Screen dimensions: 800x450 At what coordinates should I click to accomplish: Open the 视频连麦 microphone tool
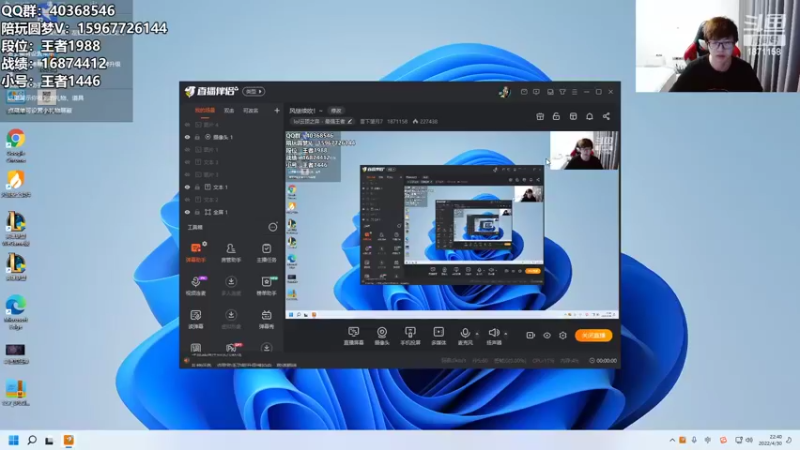(196, 286)
